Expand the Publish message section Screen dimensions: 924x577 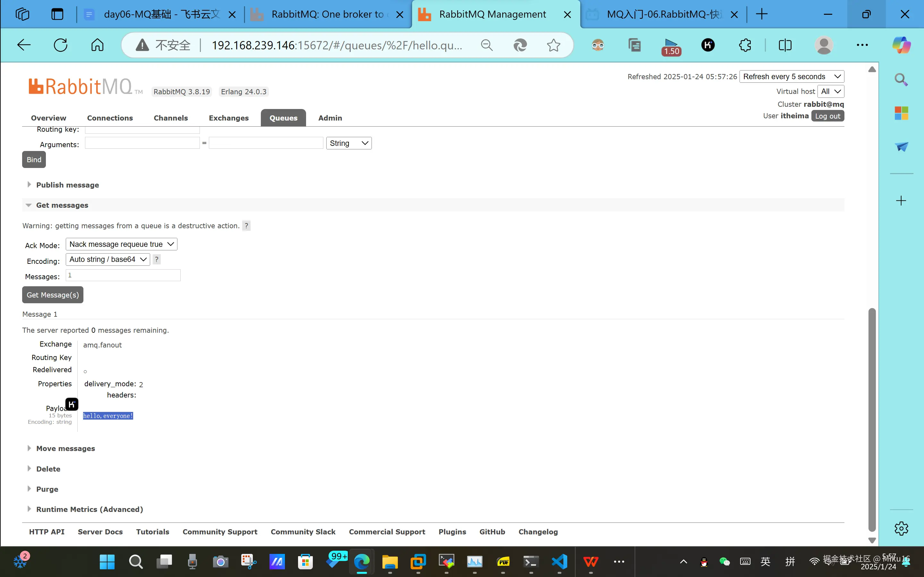pyautogui.click(x=67, y=185)
